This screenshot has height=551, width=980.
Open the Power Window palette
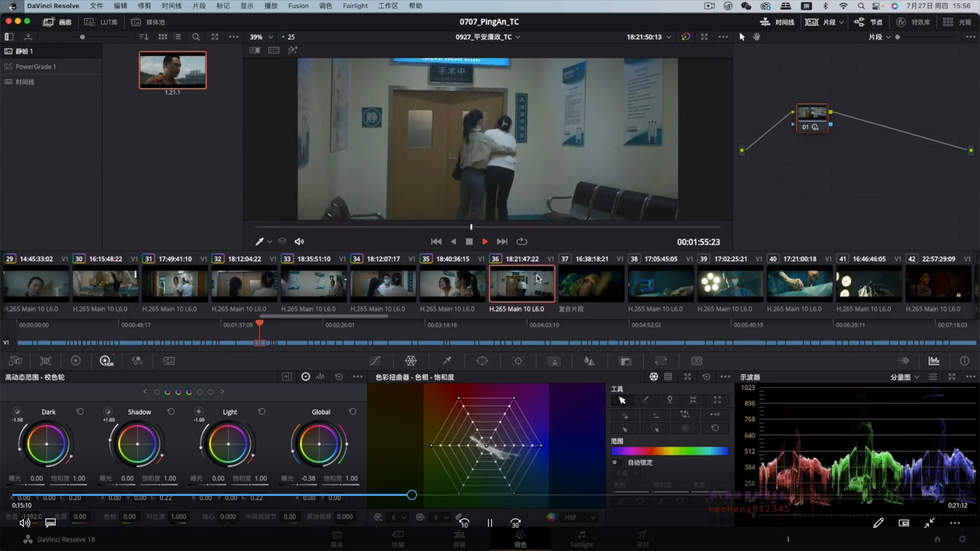coord(482,361)
